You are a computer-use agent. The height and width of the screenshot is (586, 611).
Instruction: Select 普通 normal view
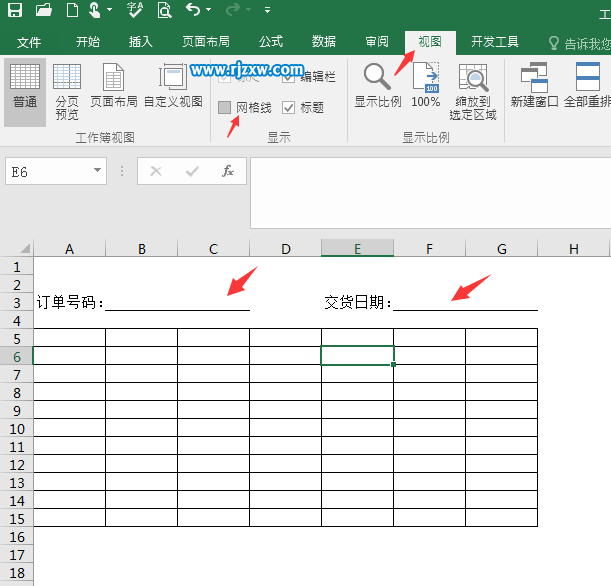(25, 92)
